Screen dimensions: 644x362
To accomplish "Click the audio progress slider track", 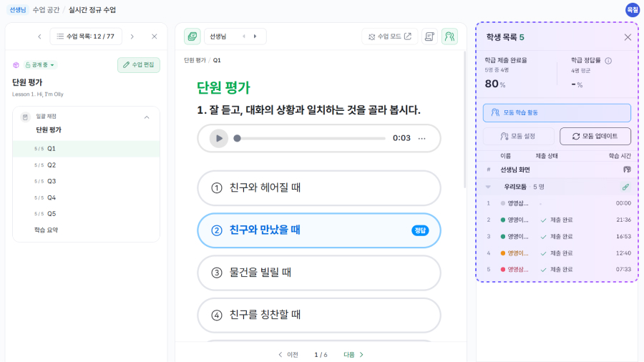I will click(311, 138).
